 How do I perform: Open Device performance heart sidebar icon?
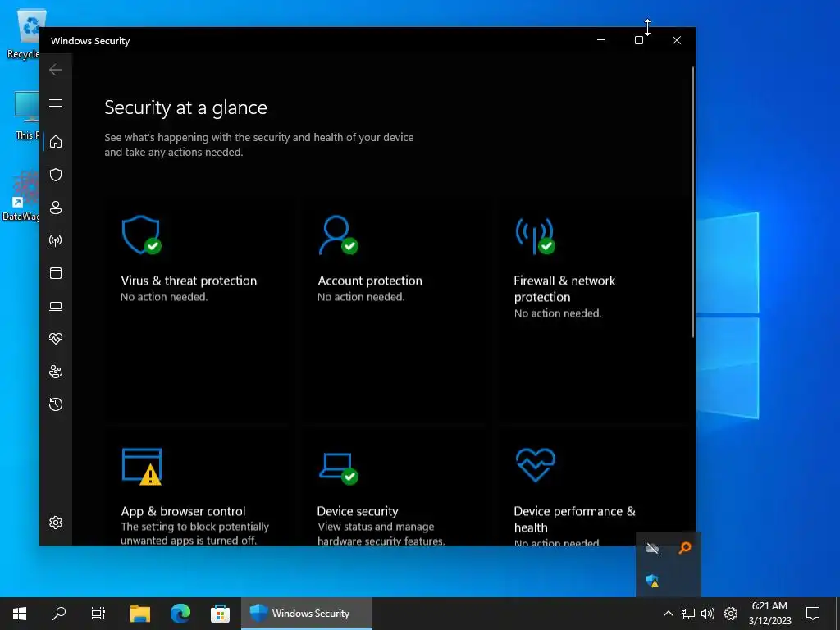(x=56, y=339)
